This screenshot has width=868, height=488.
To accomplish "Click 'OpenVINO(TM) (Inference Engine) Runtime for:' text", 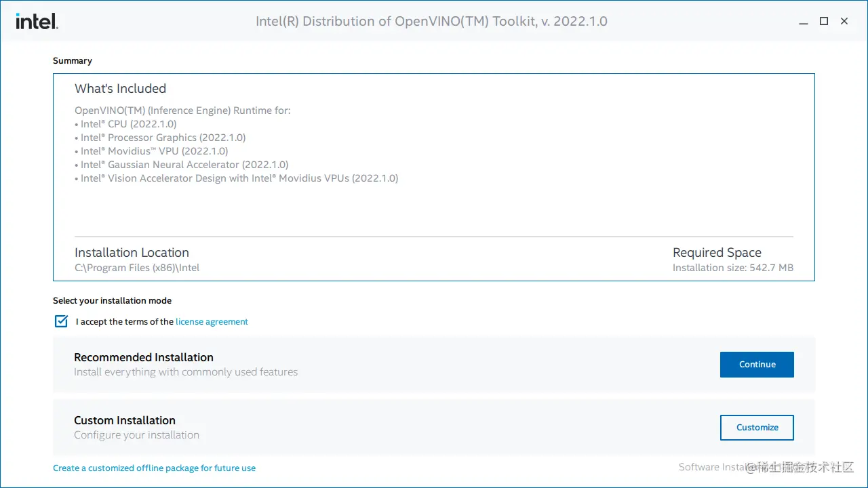I will point(182,110).
